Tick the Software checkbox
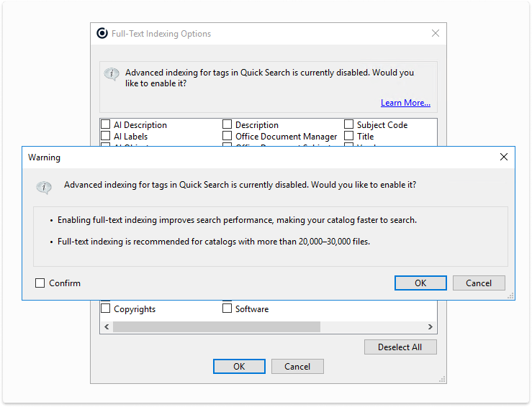This screenshot has height=407, width=532. 227,309
